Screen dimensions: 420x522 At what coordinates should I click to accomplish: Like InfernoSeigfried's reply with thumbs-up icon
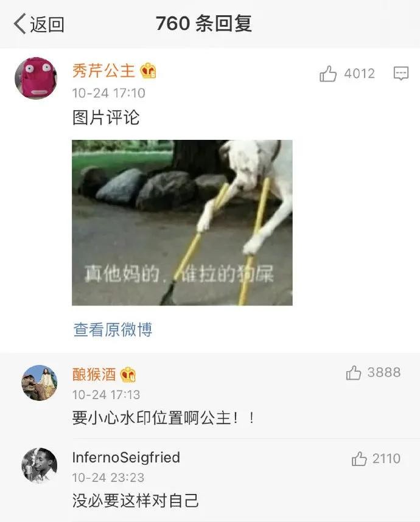(359, 459)
